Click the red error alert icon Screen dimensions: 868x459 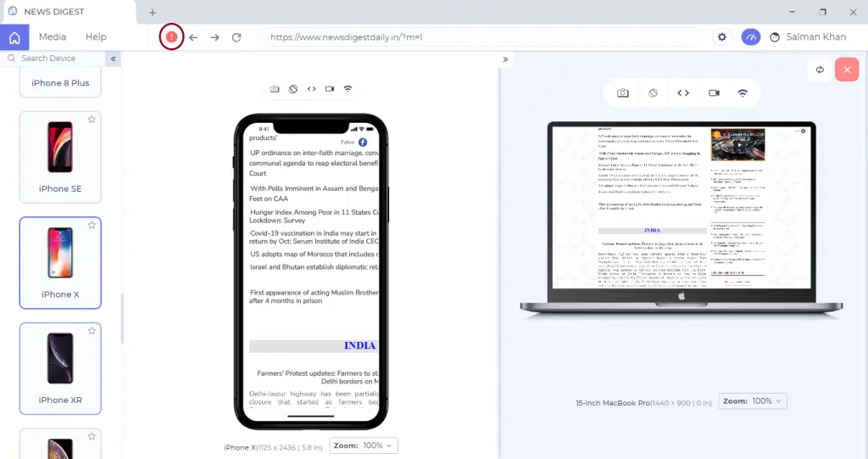[x=172, y=37]
